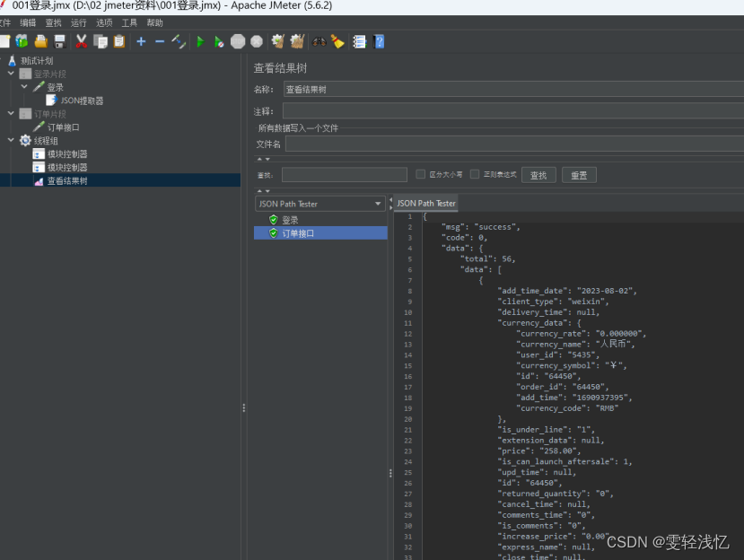
Task: Click the 查找 search button
Action: [538, 175]
